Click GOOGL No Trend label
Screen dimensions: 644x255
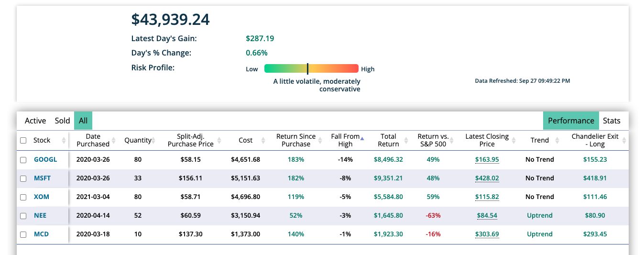[540, 159]
